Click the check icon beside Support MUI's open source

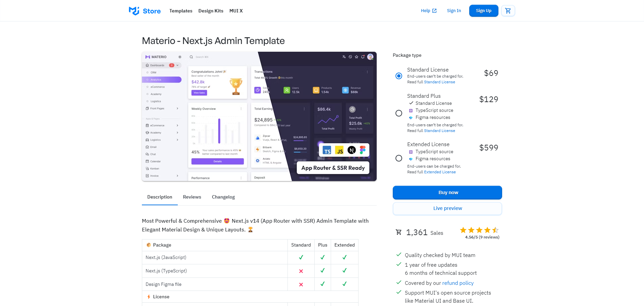tap(399, 292)
